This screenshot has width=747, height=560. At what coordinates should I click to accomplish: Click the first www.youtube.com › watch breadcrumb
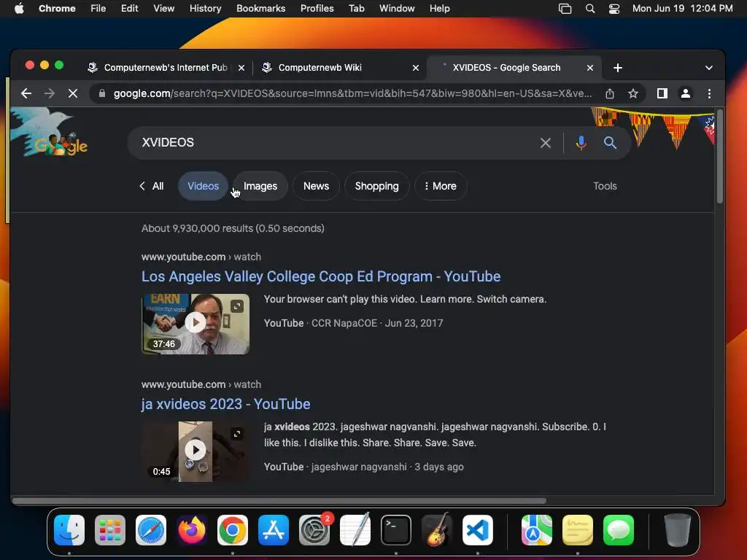coord(201,257)
